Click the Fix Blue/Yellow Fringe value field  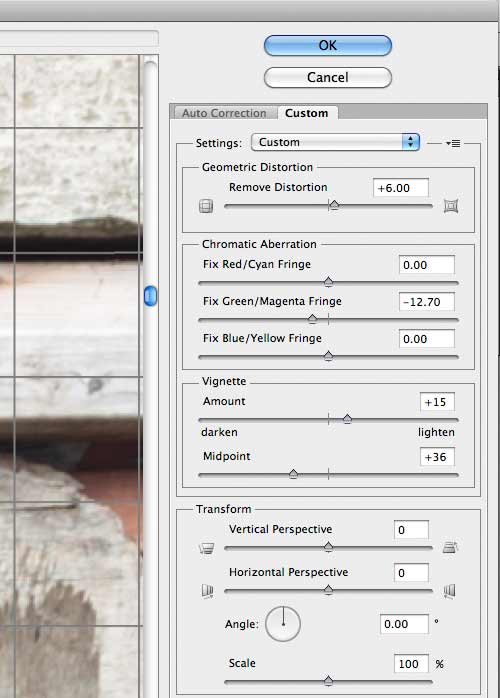tap(427, 339)
